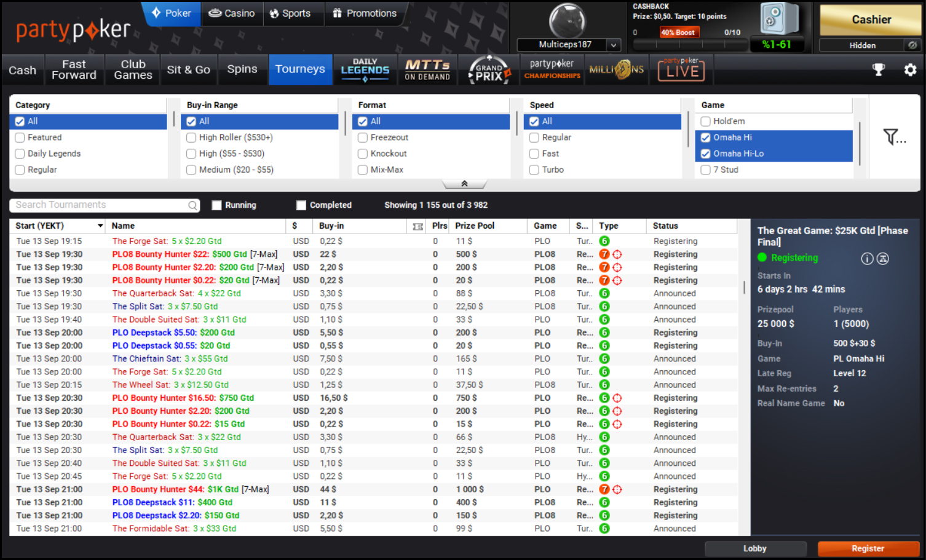926x560 pixels.
Task: Click the 40% Boost button
Action: [679, 33]
